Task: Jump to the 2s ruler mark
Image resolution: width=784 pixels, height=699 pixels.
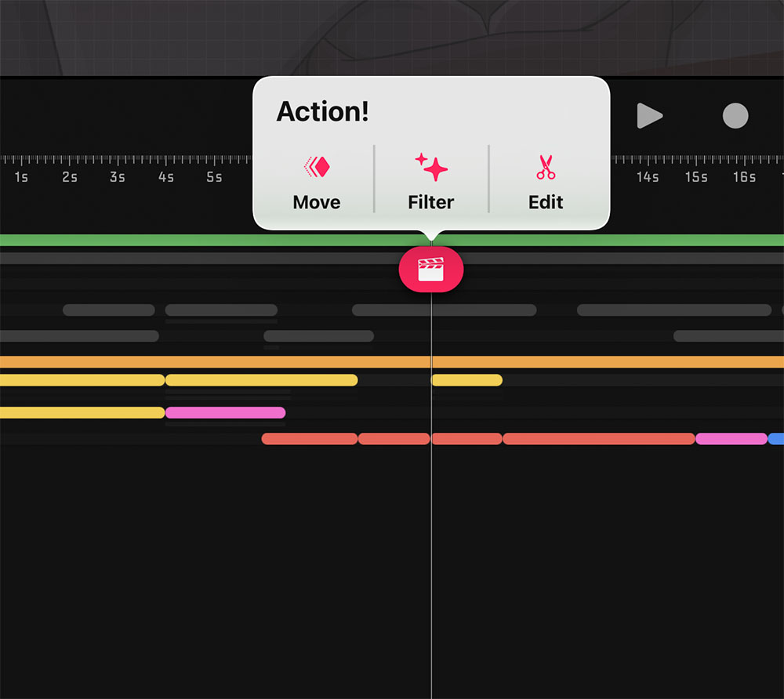Action: pyautogui.click(x=70, y=177)
